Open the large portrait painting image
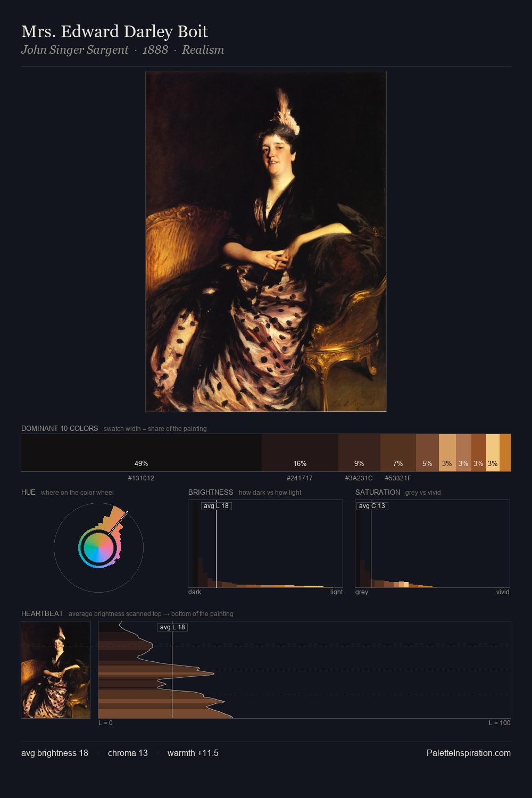 pyautogui.click(x=266, y=242)
